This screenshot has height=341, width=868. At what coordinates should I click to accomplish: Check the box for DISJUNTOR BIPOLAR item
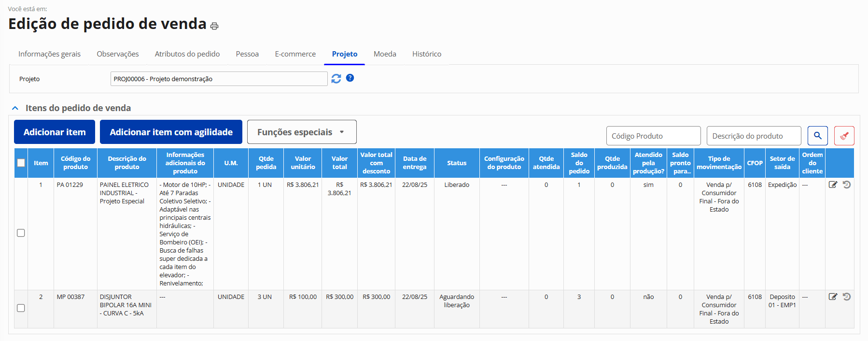point(21,308)
